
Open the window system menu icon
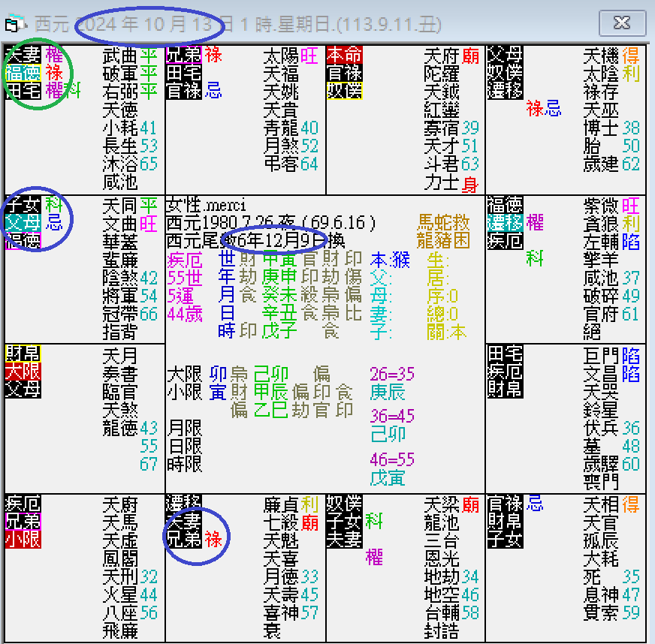point(14,24)
